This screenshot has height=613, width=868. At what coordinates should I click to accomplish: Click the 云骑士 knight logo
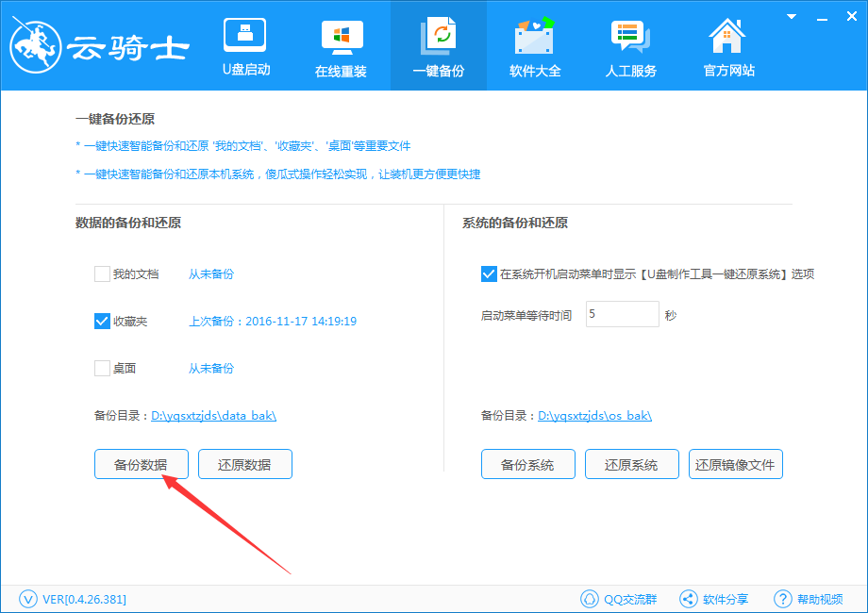(36, 45)
